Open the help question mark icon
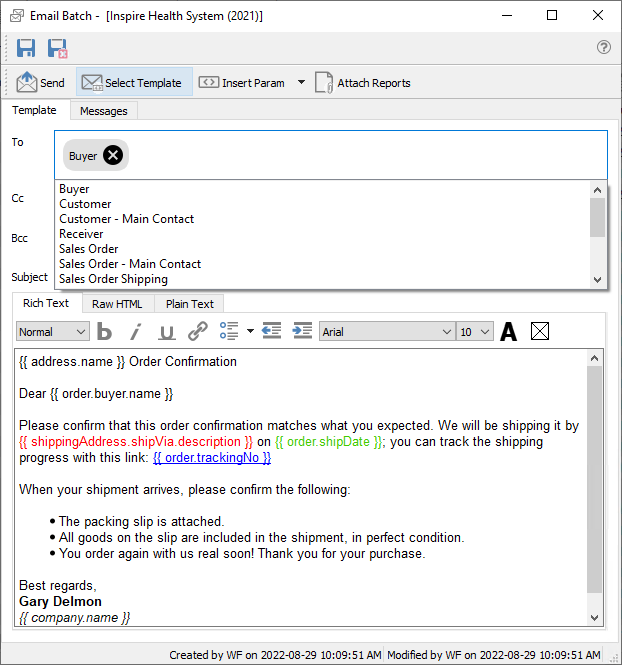This screenshot has width=622, height=665. click(604, 47)
